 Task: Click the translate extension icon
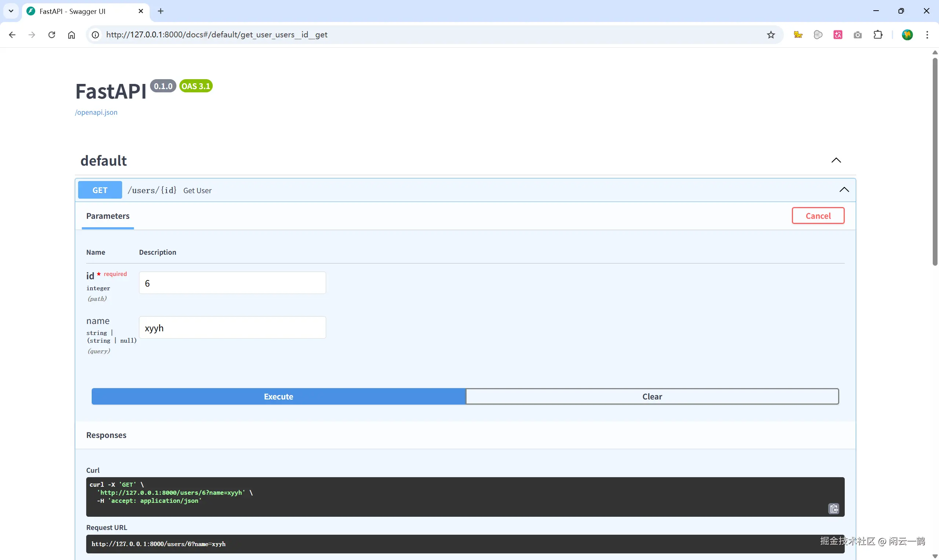coord(838,35)
